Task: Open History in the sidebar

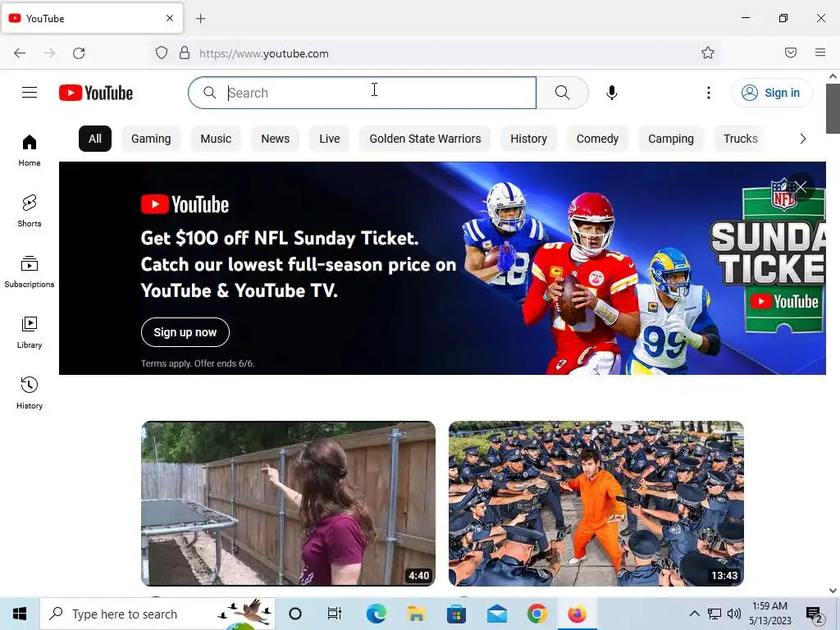Action: click(x=30, y=393)
